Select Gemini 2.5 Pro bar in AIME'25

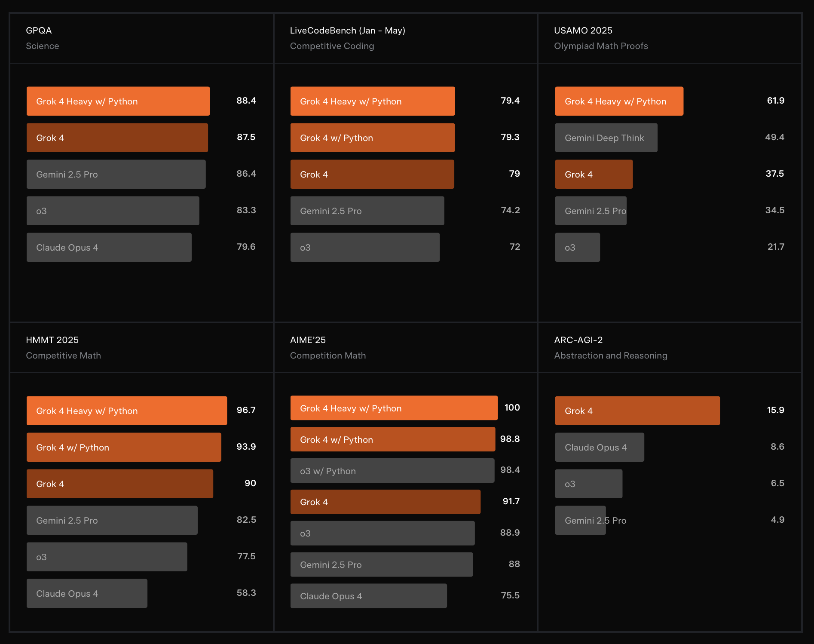click(382, 564)
